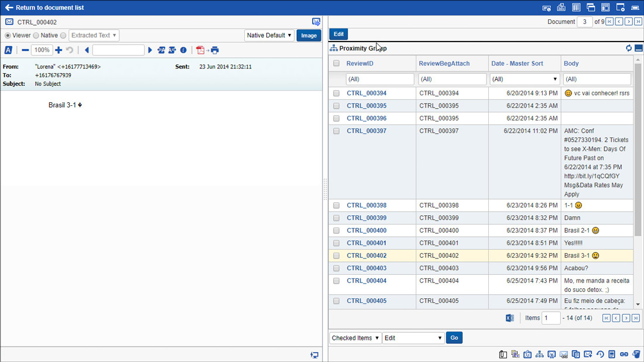Expand the Checked Items dropdown
The image size is (644, 362).
pos(355,338)
